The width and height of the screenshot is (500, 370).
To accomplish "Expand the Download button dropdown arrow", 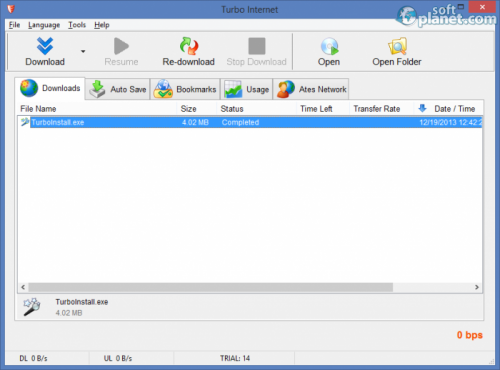I will click(83, 51).
